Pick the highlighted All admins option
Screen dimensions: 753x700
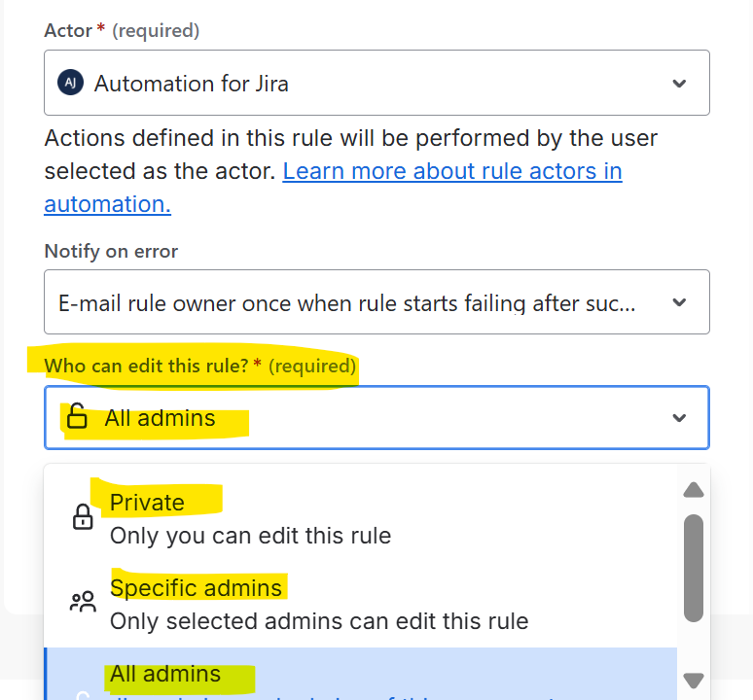pos(165,674)
